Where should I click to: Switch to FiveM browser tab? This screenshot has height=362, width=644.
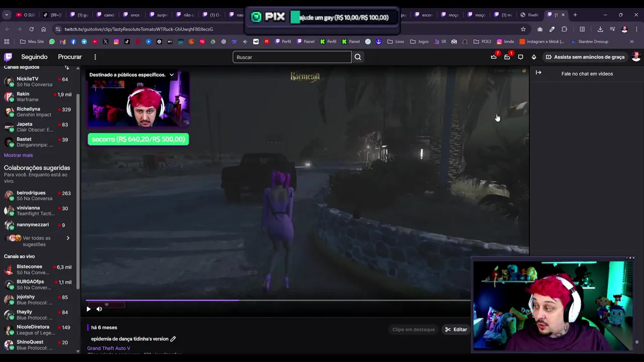pos(530,15)
